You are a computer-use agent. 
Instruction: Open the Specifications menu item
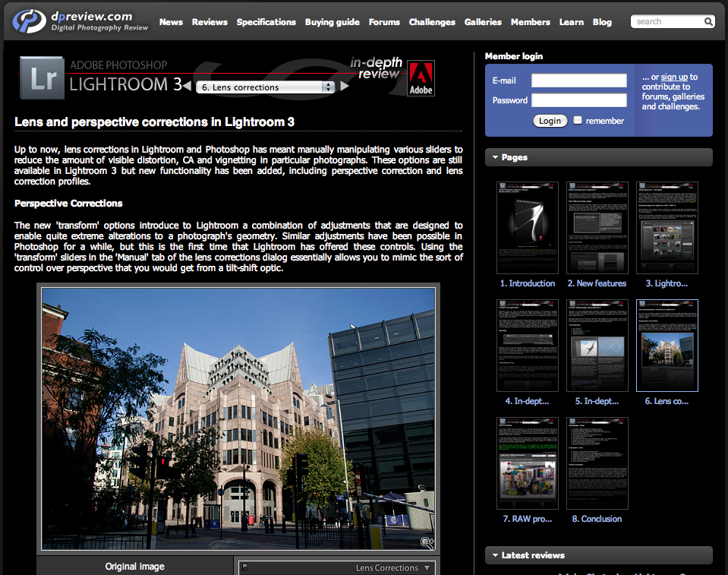point(266,22)
